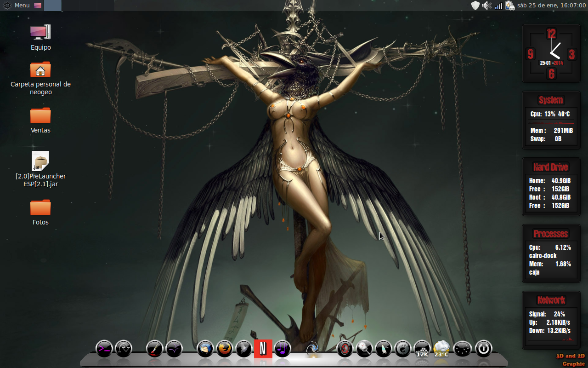This screenshot has height=368, width=588.
Task: Click the System widget title
Action: tap(551, 100)
